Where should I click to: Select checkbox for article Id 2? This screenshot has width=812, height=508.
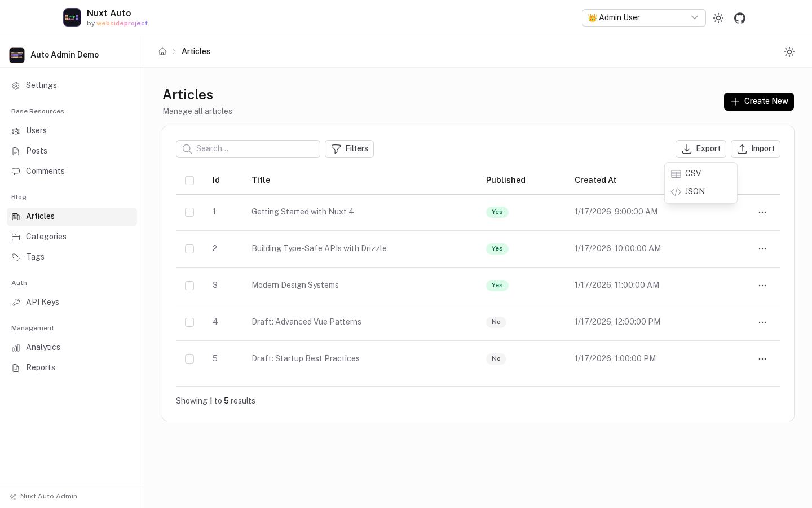click(x=189, y=249)
